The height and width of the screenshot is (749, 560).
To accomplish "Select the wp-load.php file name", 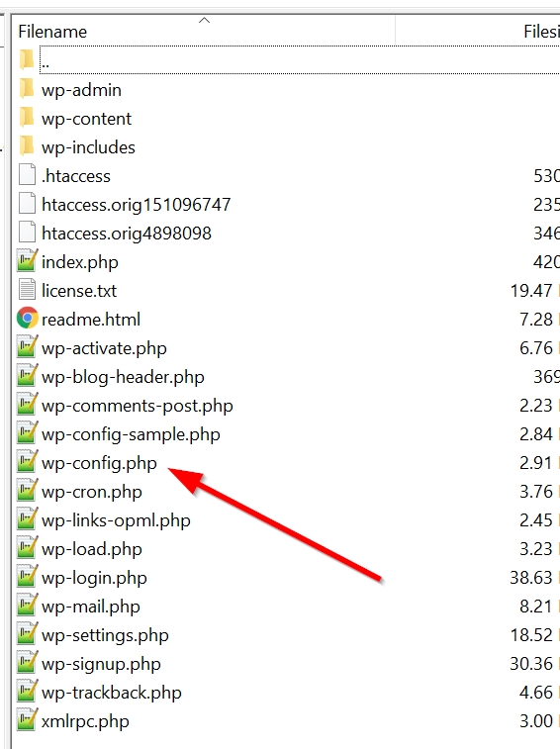I will pyautogui.click(x=92, y=548).
